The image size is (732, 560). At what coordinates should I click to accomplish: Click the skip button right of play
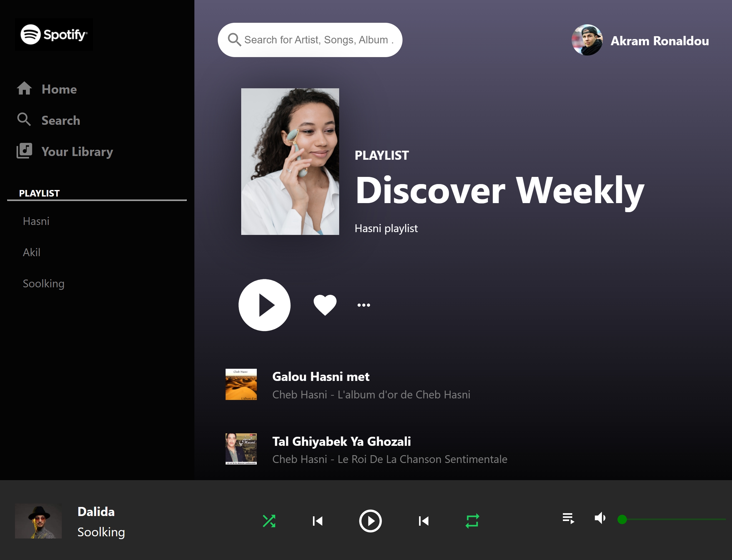tap(423, 521)
